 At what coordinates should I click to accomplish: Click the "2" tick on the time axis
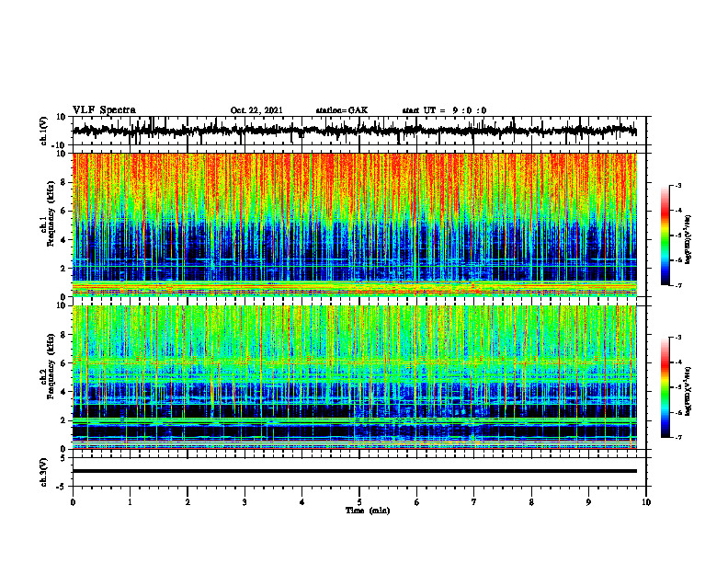188,502
